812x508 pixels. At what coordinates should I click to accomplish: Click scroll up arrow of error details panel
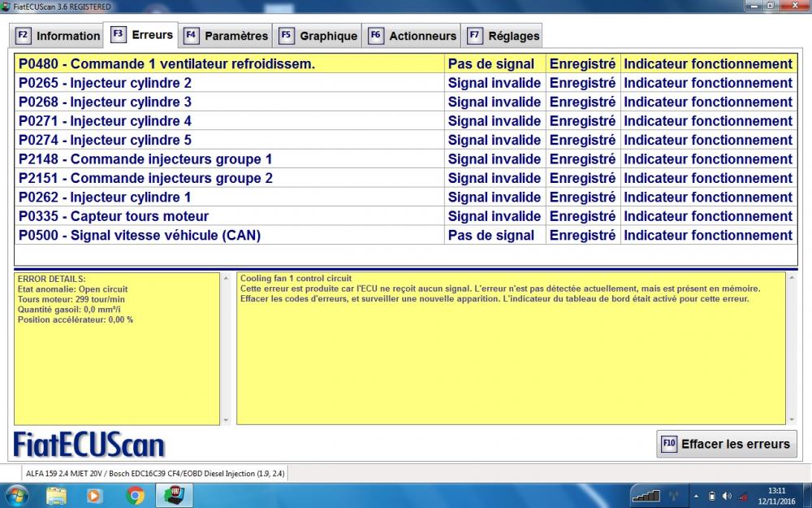click(x=225, y=278)
